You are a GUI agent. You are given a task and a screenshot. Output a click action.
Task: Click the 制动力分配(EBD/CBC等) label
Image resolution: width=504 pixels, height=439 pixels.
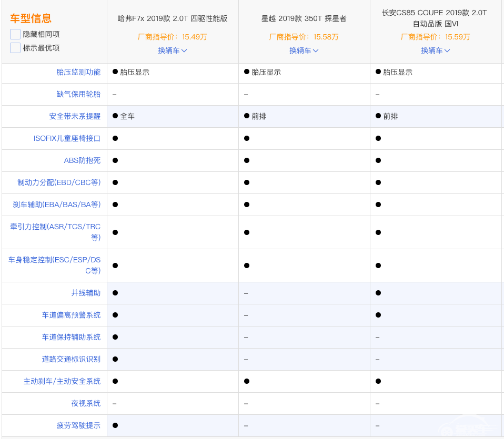click(x=59, y=182)
